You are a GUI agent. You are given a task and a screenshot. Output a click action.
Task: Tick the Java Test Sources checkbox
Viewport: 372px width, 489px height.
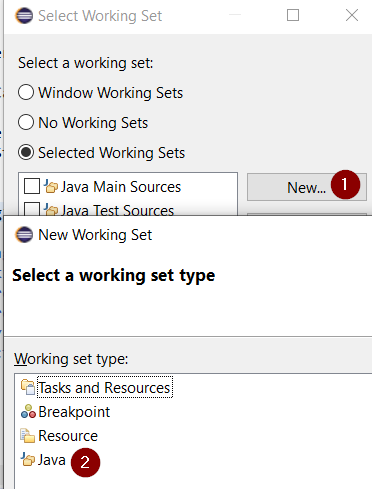pyautogui.click(x=32, y=209)
